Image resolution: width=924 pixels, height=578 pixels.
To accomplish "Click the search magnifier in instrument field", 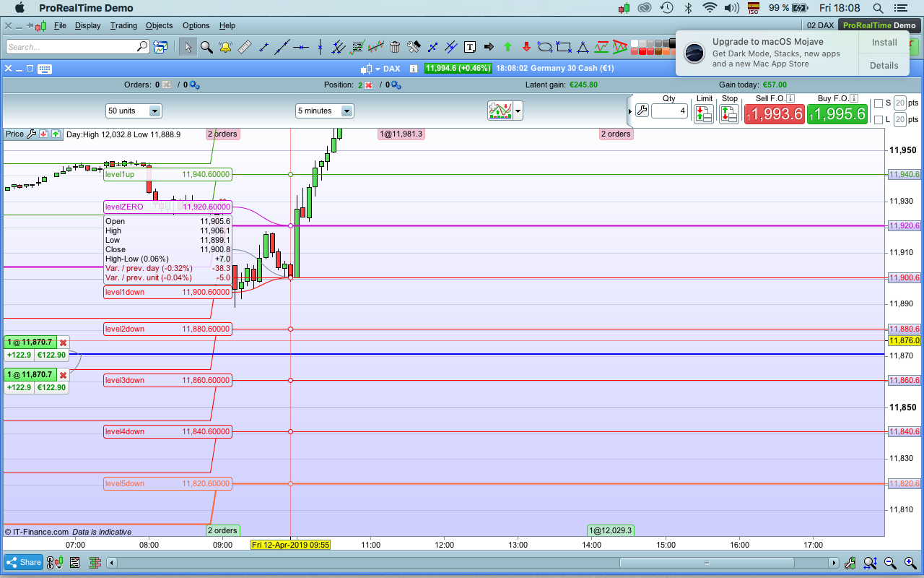I will [x=141, y=47].
